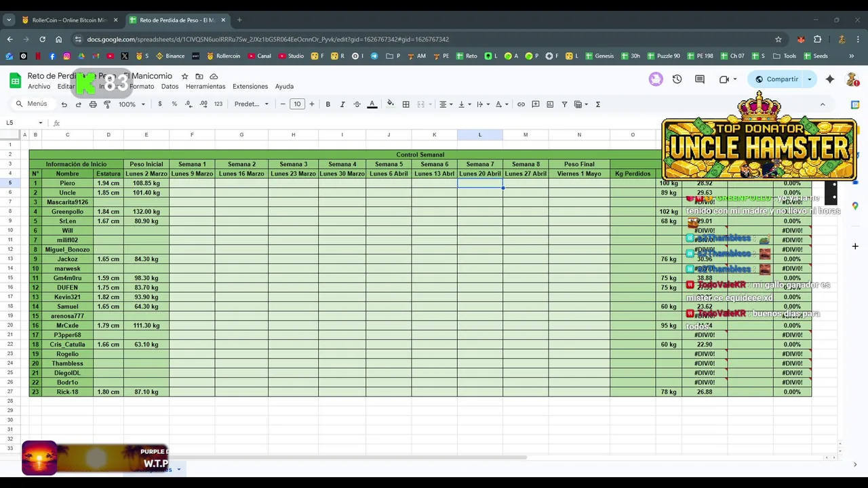Open Puzzle 90 bookmark
The height and width of the screenshot is (488, 868).
click(x=663, y=56)
